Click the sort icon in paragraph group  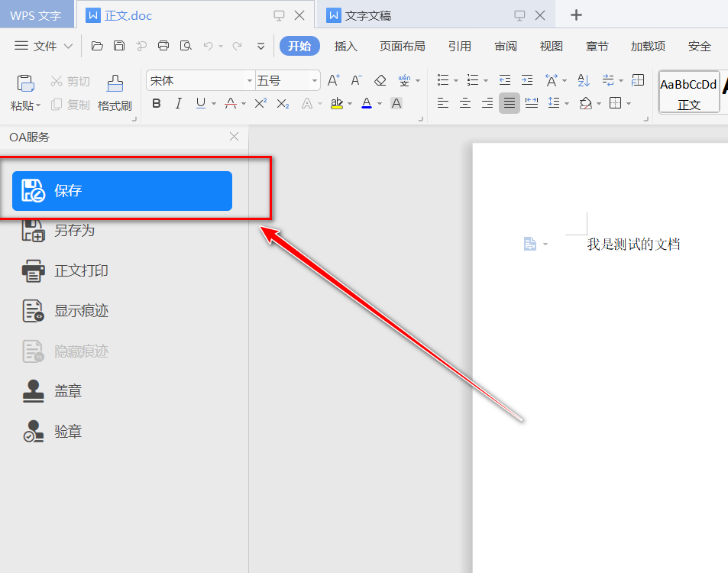pos(584,80)
